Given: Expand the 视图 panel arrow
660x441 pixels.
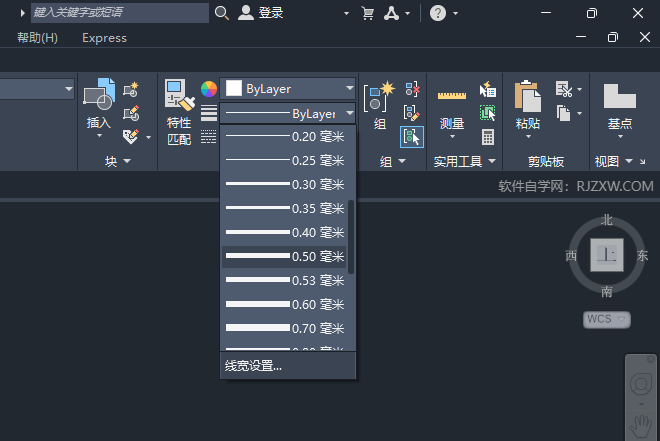Looking at the screenshot, I should (x=629, y=161).
